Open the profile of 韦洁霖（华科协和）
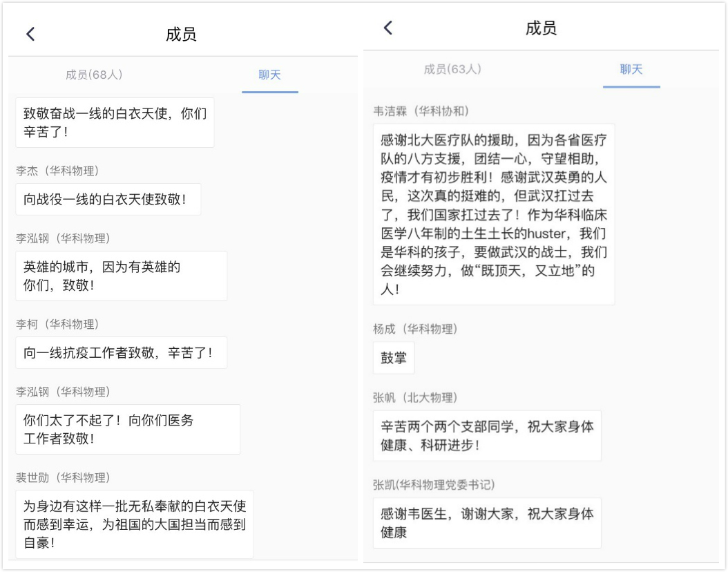 tap(421, 111)
